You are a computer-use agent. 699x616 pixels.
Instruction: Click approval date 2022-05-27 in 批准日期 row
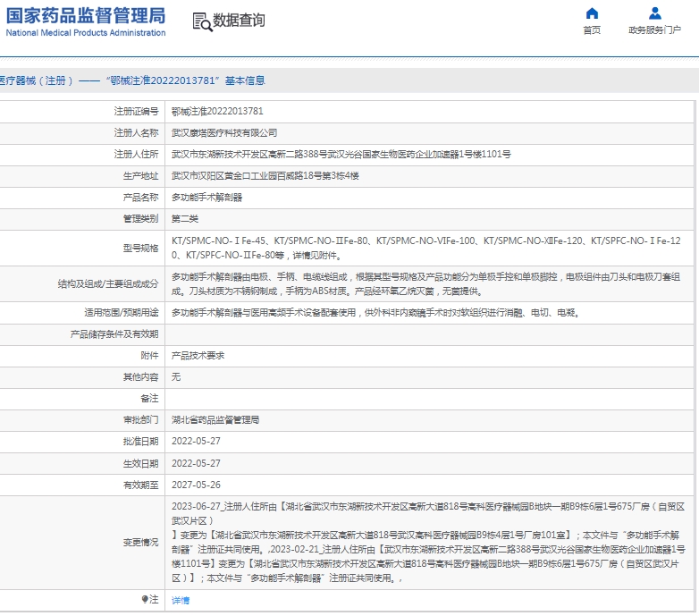click(196, 442)
